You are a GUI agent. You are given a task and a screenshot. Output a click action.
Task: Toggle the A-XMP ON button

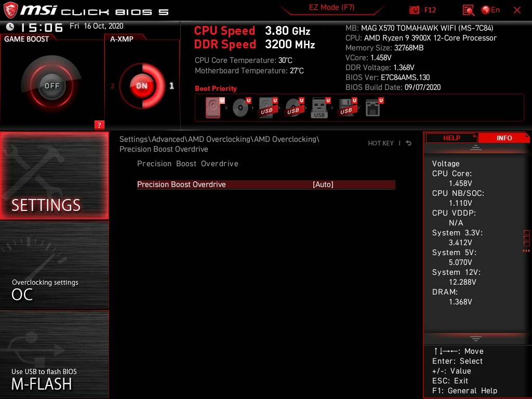[x=142, y=86]
